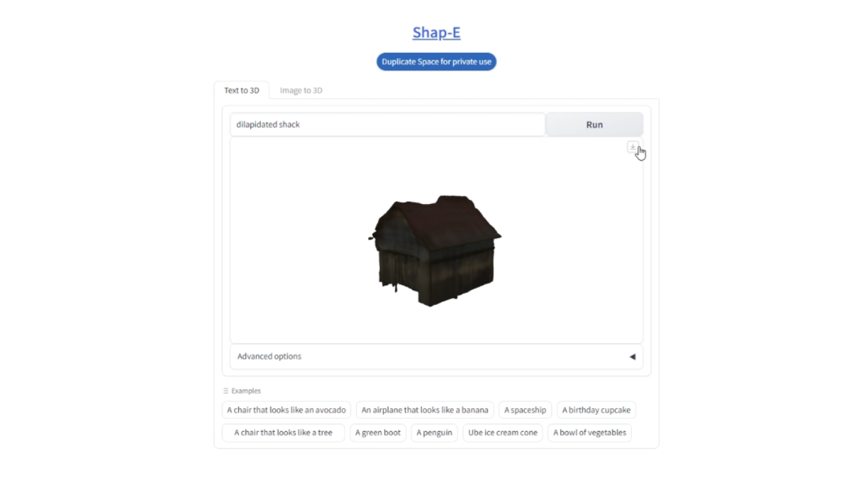This screenshot has height=488, width=868.
Task: Focus the prompt field containing dilapidated shack
Action: (387, 125)
